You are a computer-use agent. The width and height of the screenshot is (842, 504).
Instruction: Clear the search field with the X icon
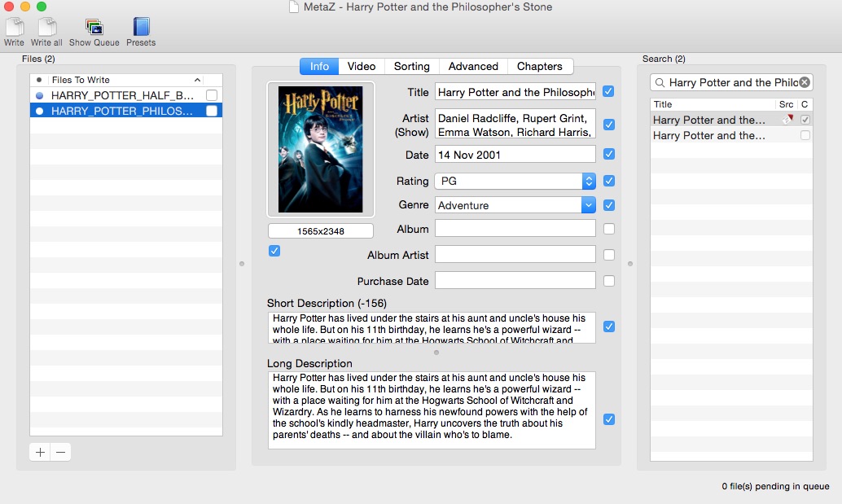tap(804, 82)
